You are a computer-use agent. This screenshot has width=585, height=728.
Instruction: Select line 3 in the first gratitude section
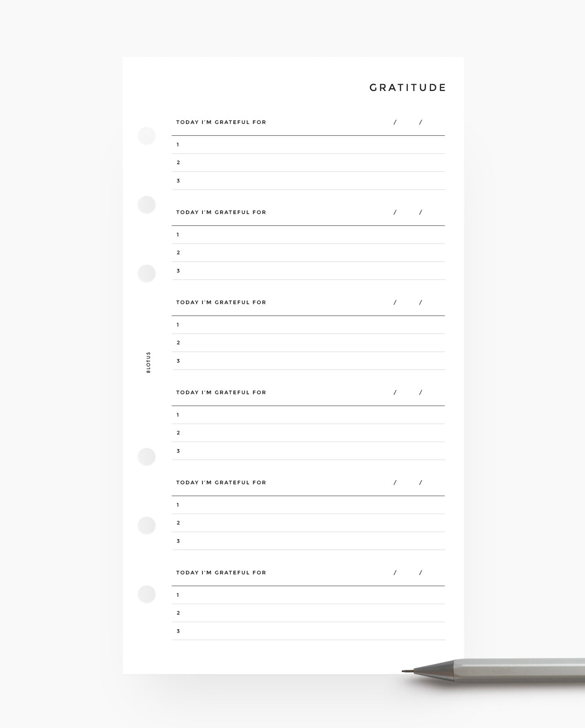click(x=308, y=181)
